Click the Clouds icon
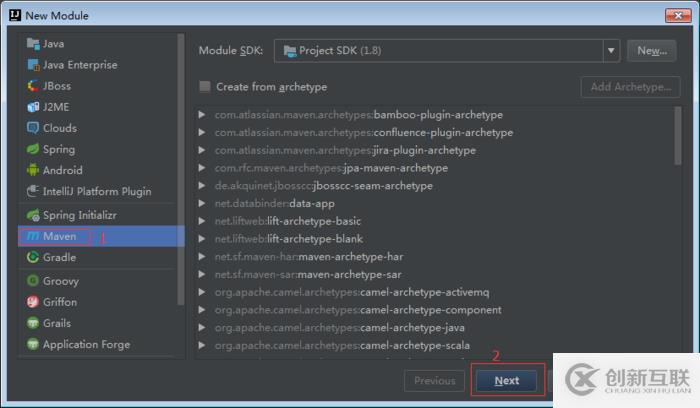 [x=33, y=128]
